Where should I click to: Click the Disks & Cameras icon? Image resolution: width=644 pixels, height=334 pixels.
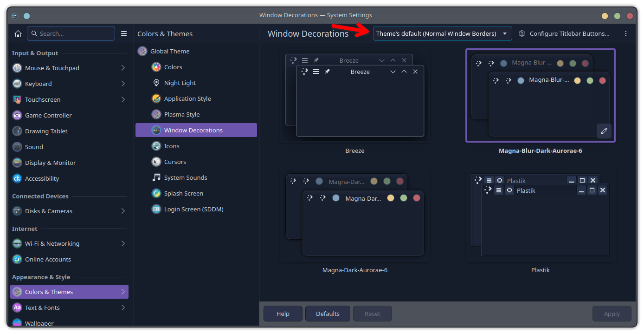click(17, 211)
